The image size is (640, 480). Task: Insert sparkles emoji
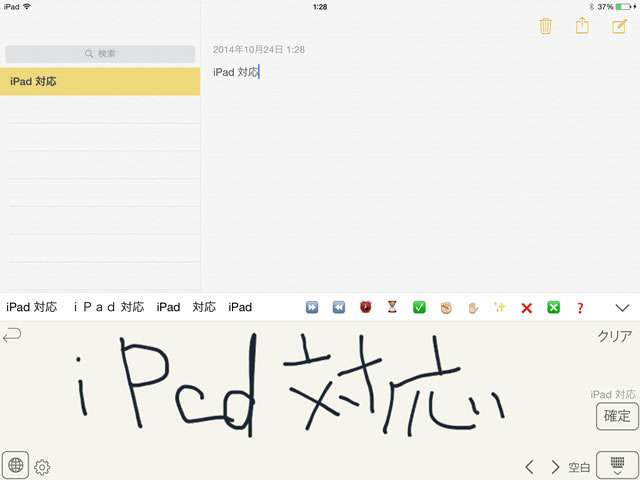pyautogui.click(x=500, y=307)
